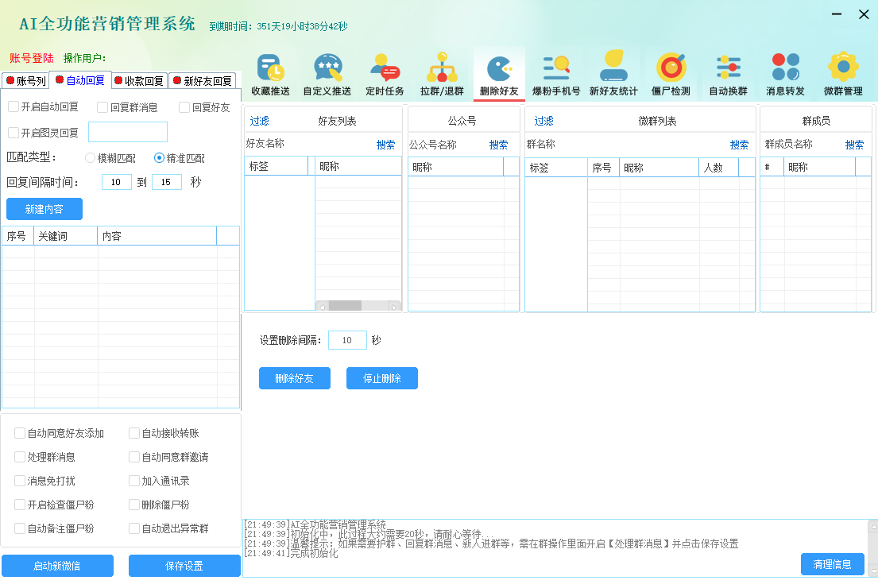Switch to the 自动回复 tab
878x588 pixels.
click(x=80, y=80)
